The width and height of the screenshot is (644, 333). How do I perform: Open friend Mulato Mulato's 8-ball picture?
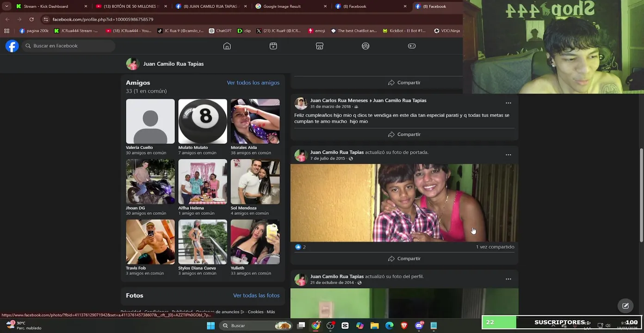pyautogui.click(x=203, y=121)
